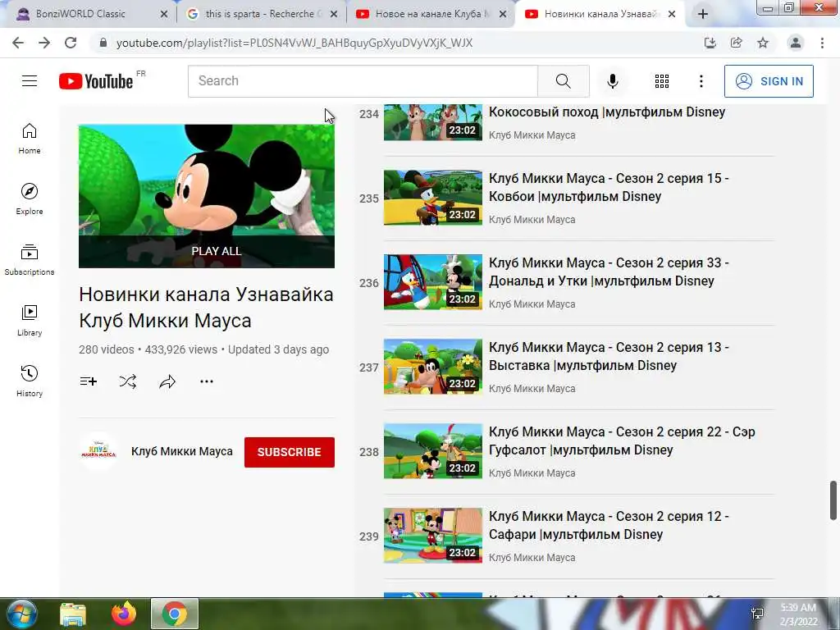Open the YouTube apps grid

(x=662, y=81)
